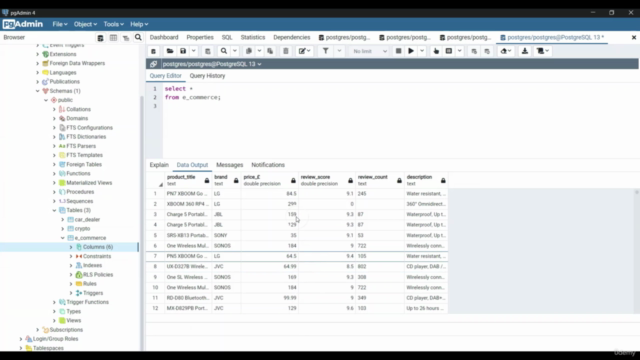Collapse the public schema node
Image resolution: width=640 pixels, height=360 pixels.
(x=46, y=100)
